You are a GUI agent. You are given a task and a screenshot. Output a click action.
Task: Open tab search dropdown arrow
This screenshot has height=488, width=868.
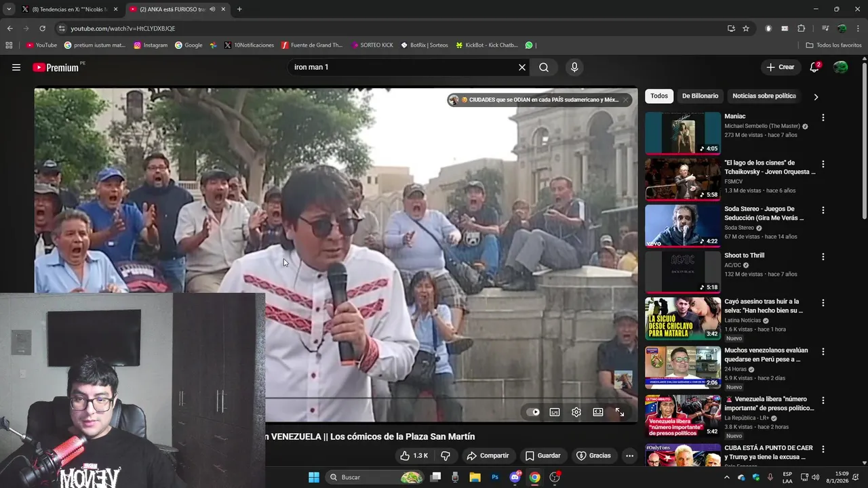[9, 9]
